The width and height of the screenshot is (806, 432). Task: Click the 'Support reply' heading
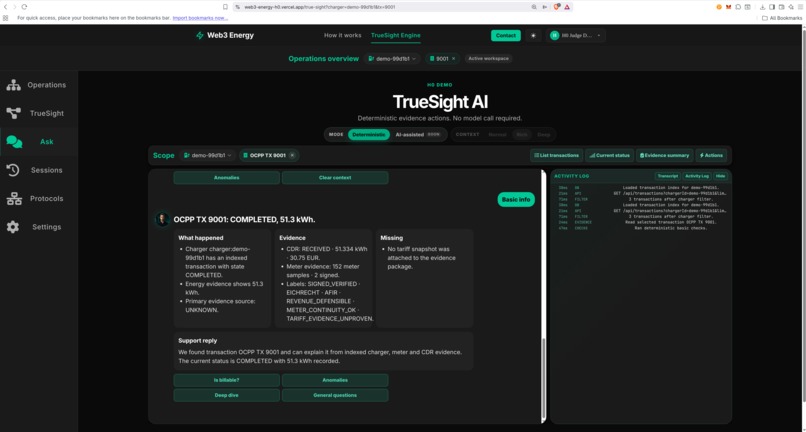(198, 340)
